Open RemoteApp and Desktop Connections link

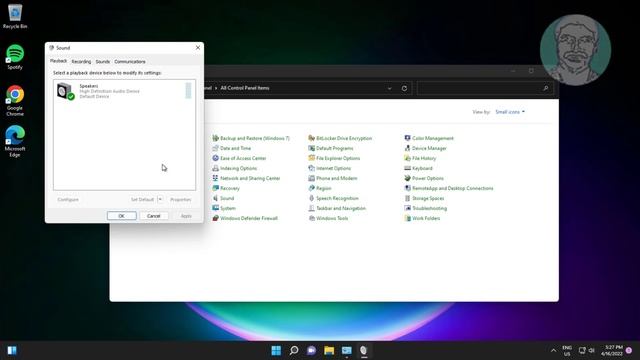453,188
